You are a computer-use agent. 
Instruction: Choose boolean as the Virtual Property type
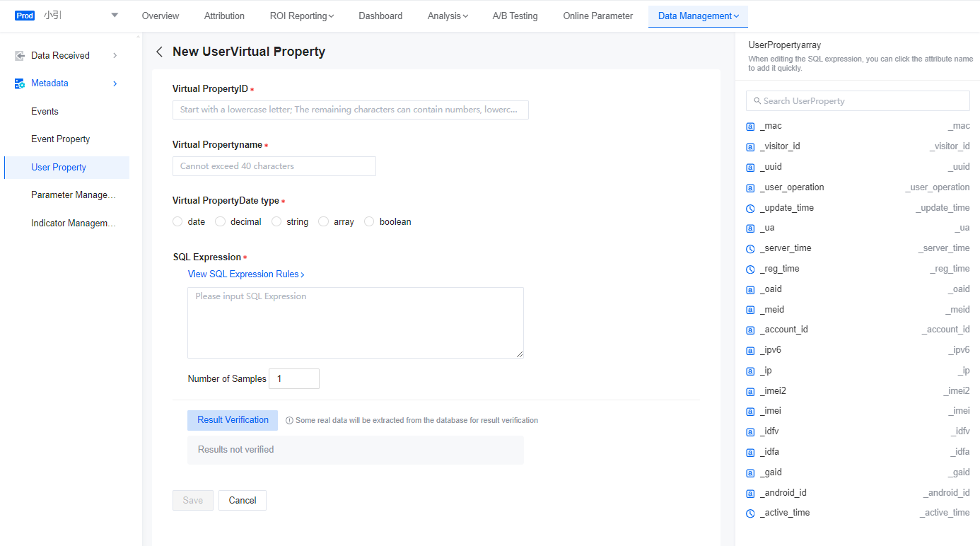[x=369, y=221]
